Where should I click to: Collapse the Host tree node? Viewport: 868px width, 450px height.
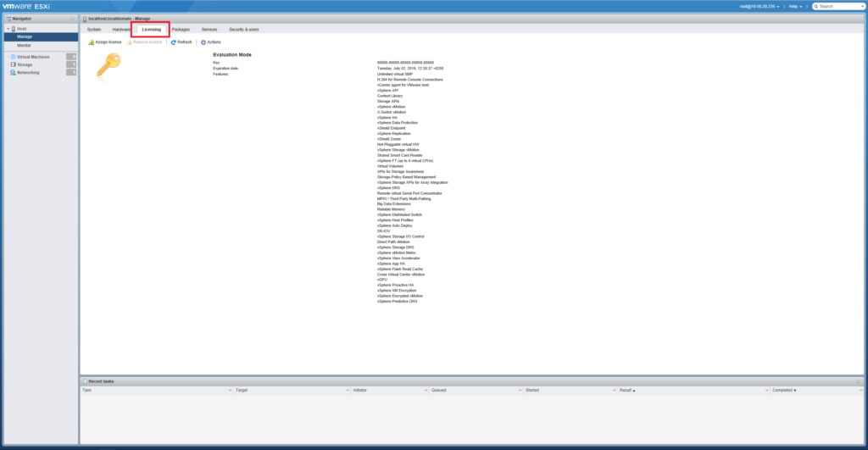coord(8,29)
